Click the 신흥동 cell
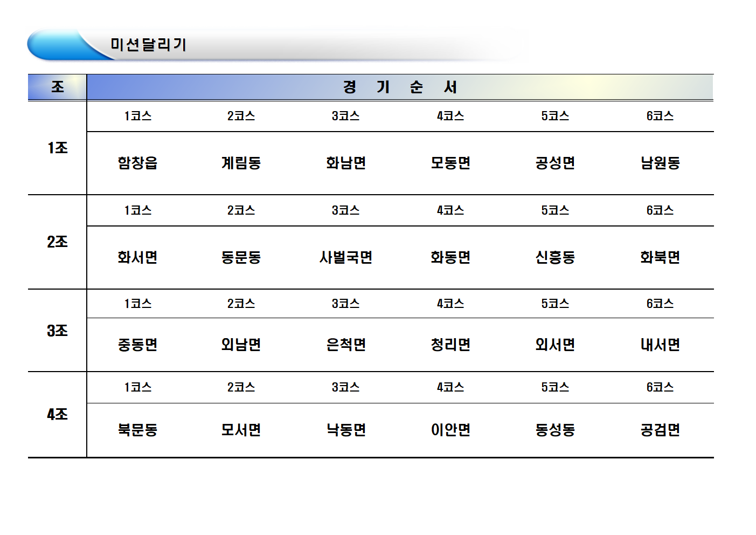Viewport: 756px width, 535px height. pos(555,257)
